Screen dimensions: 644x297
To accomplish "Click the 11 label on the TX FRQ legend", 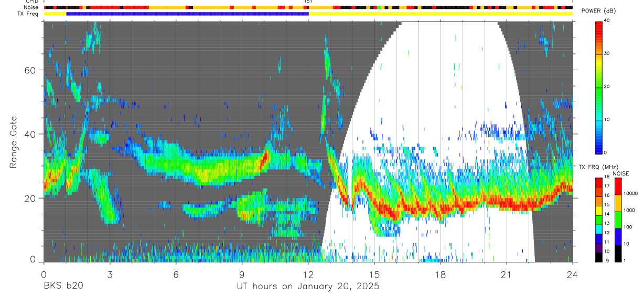I will tap(606, 242).
